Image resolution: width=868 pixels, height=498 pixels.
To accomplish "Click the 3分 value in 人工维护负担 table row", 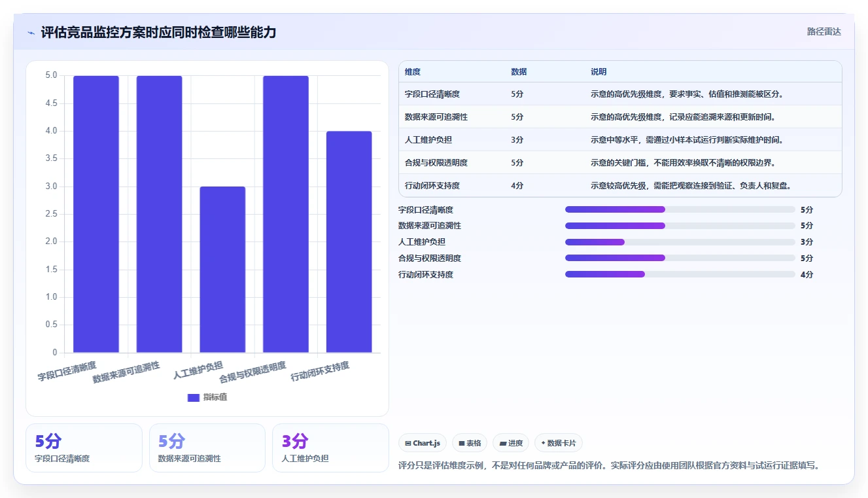I will [x=517, y=140].
